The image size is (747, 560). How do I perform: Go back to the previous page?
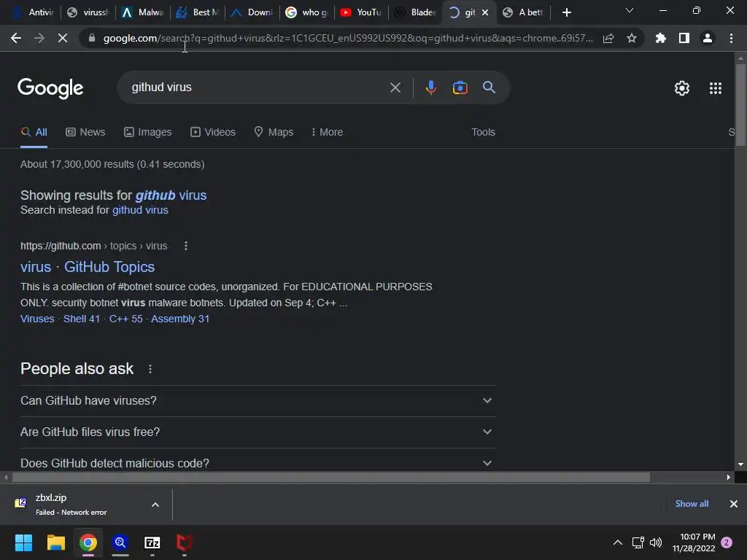click(x=16, y=38)
